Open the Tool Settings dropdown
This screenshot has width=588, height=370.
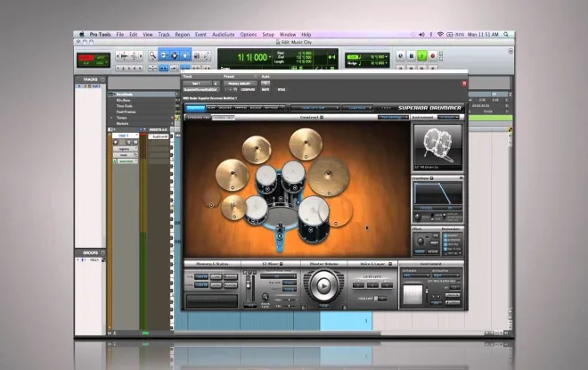[393, 118]
